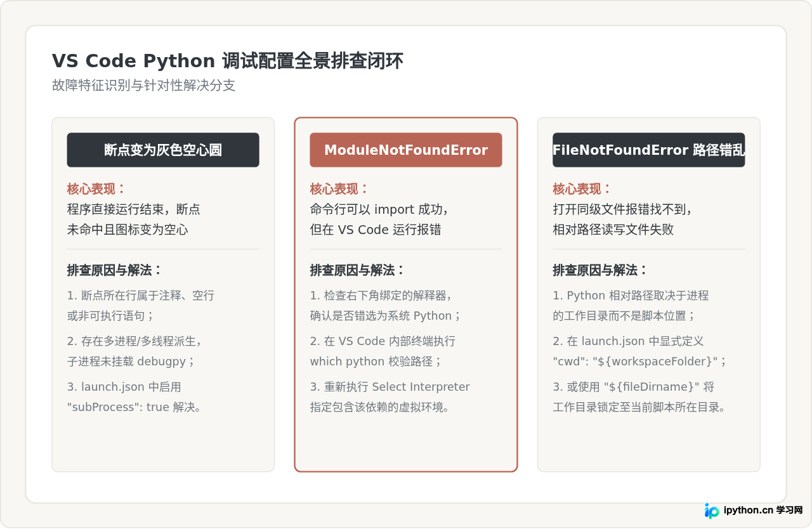
Task: Click the line "1. Python 相对路径取决于进程"
Action: 631,296
